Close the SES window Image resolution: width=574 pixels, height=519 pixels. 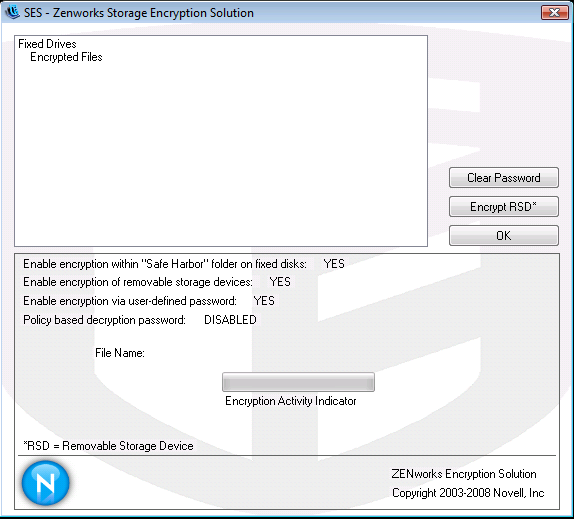pos(554,13)
